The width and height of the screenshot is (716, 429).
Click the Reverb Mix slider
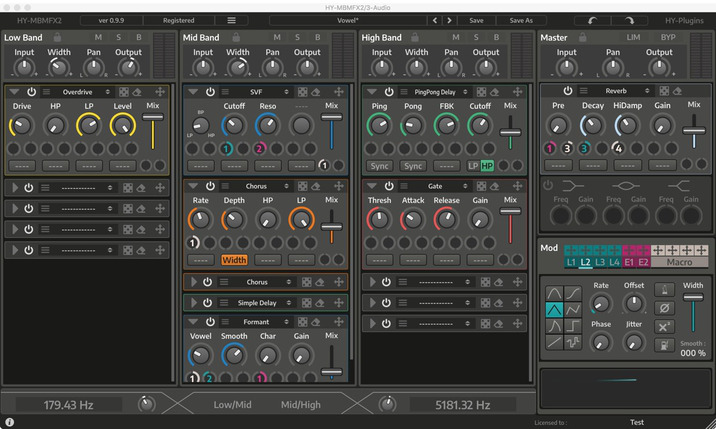click(693, 130)
